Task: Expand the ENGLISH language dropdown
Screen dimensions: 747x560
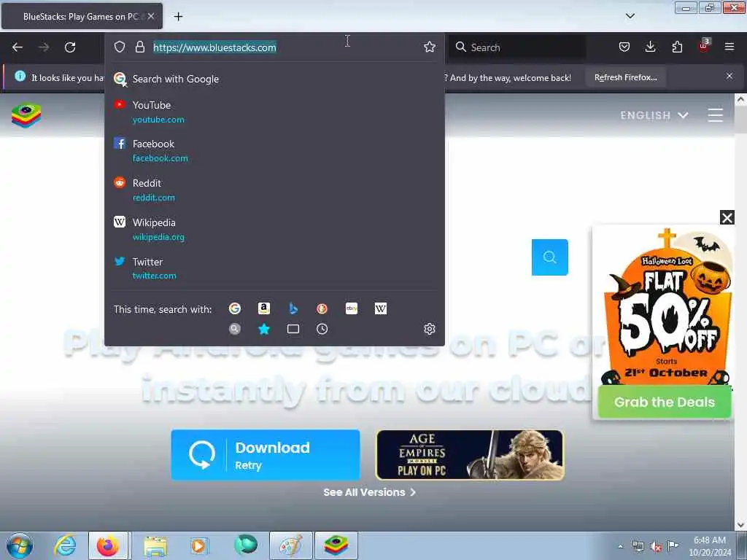Action: [654, 115]
